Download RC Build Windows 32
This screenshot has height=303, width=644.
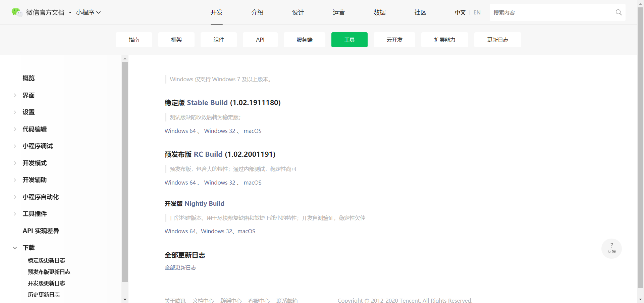click(x=220, y=183)
